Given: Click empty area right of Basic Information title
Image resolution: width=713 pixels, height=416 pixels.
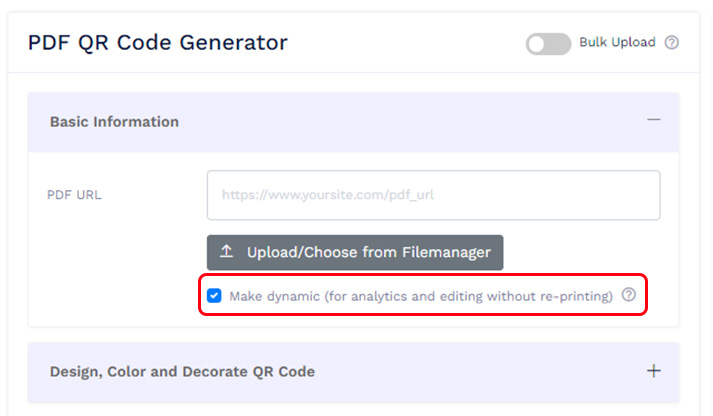Looking at the screenshot, I should pos(400,121).
